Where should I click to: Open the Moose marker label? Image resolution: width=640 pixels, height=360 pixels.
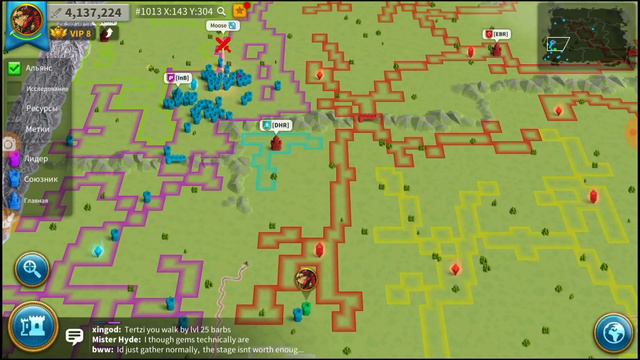click(222, 25)
